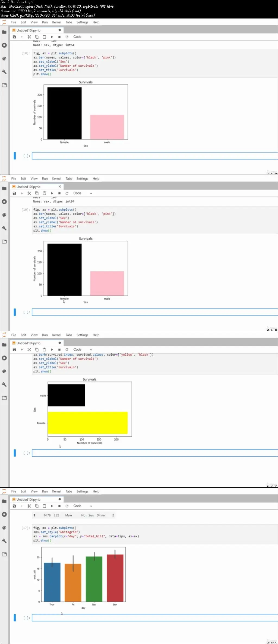Screen dimensions: 278x644
Task: Click the blue collapser bar beside the empty cell in the first frame
Action: point(15,156)
